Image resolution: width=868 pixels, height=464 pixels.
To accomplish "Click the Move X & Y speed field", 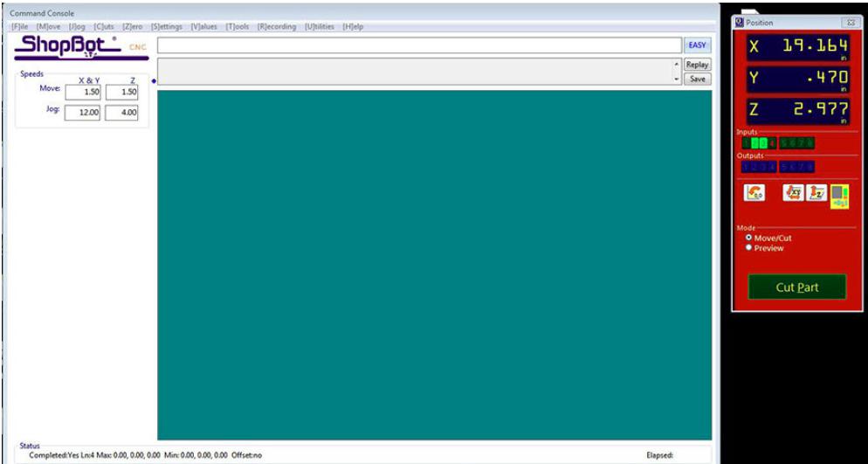I will 83,93.
